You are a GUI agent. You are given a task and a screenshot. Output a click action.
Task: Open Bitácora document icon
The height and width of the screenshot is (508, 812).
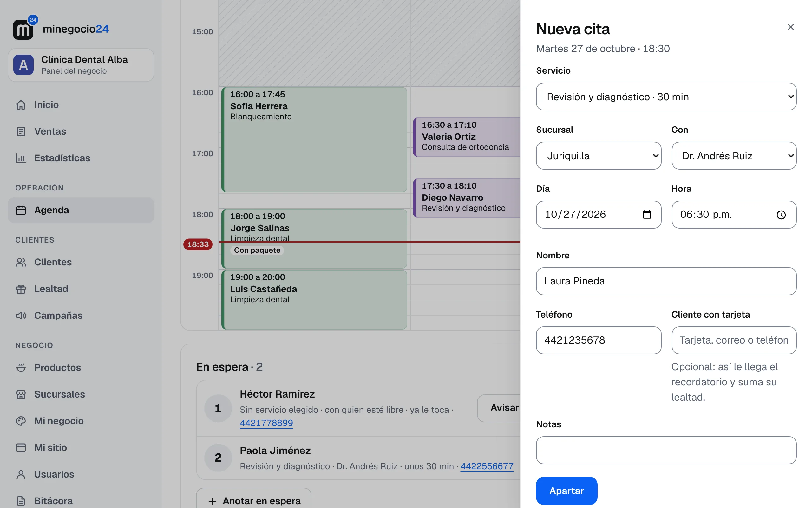click(x=21, y=501)
